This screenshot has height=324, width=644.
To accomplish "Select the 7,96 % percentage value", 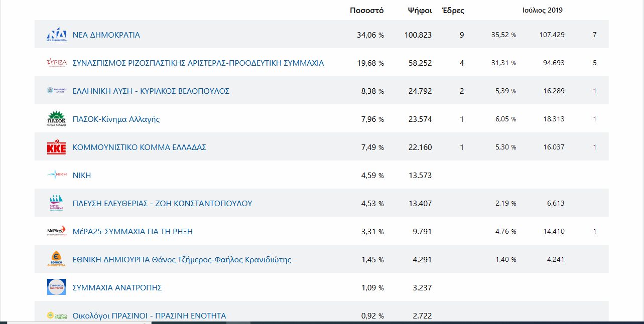I will [373, 119].
